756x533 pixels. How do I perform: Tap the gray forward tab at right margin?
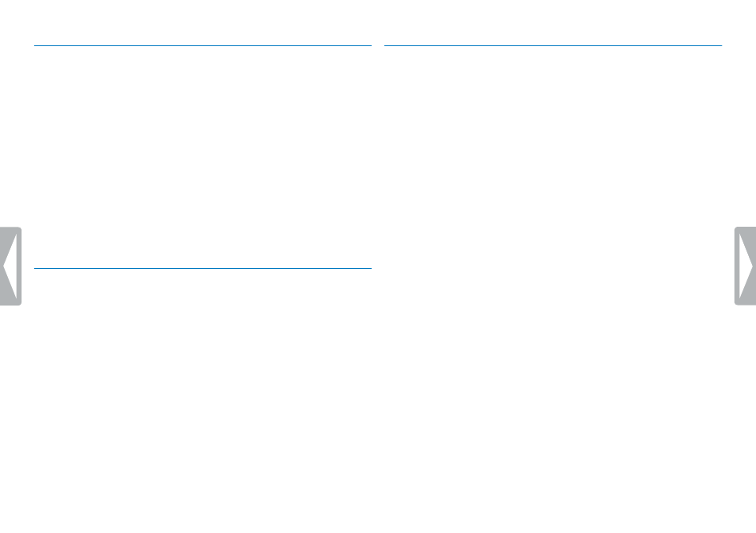tap(746, 266)
